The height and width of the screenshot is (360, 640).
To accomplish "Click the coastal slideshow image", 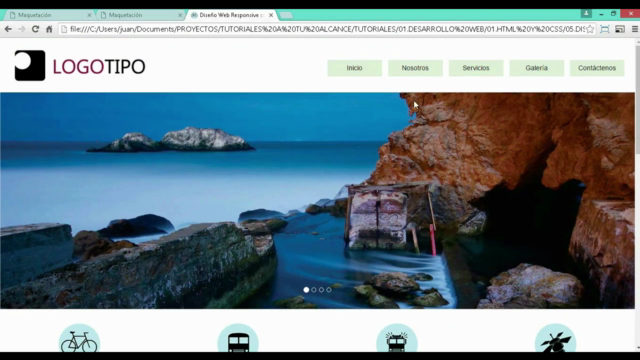I will click(x=318, y=200).
